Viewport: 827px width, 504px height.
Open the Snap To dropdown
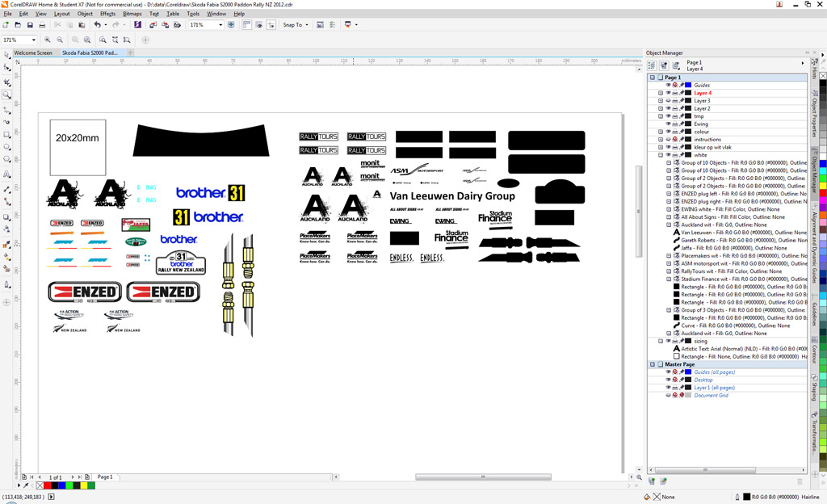tap(294, 25)
